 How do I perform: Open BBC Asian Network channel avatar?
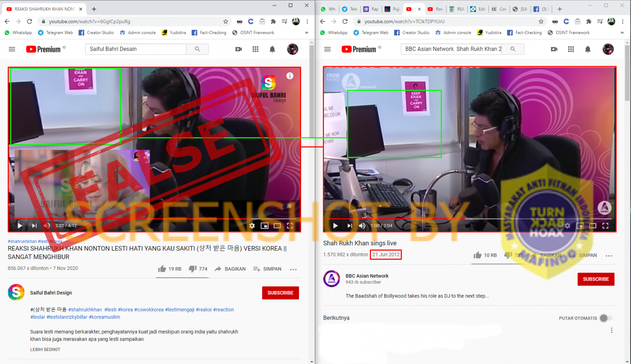[332, 279]
